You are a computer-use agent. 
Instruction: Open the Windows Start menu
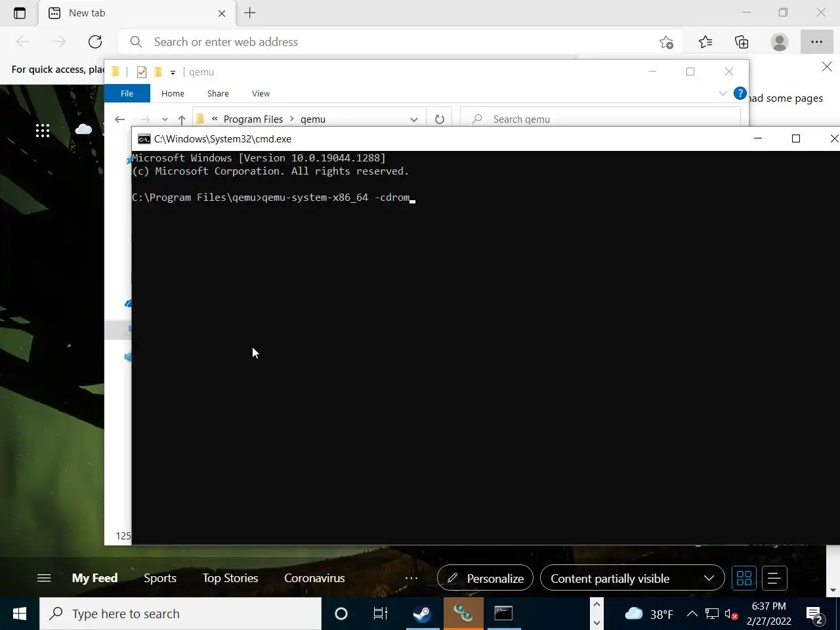pyautogui.click(x=20, y=614)
